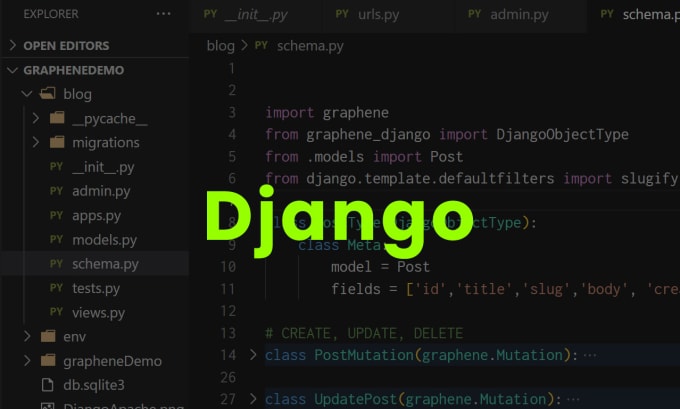The width and height of the screenshot is (680, 409).
Task: Click the open folder icon next to blog
Action: 48,93
